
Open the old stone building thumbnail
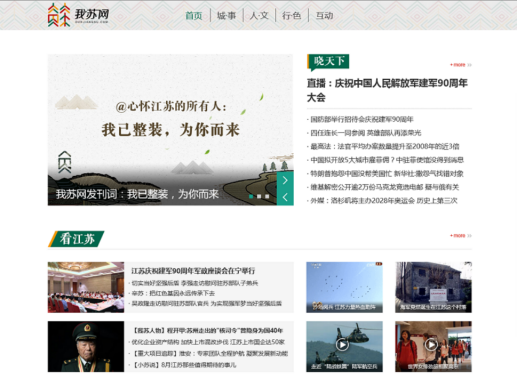pos(433,287)
